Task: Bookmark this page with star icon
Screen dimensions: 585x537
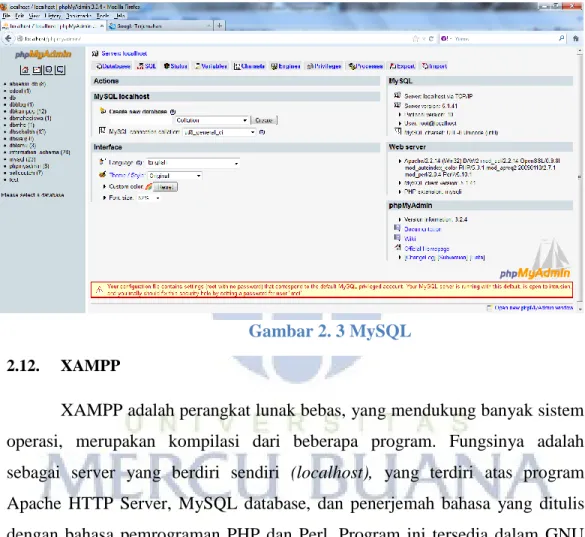Action: pyautogui.click(x=416, y=38)
